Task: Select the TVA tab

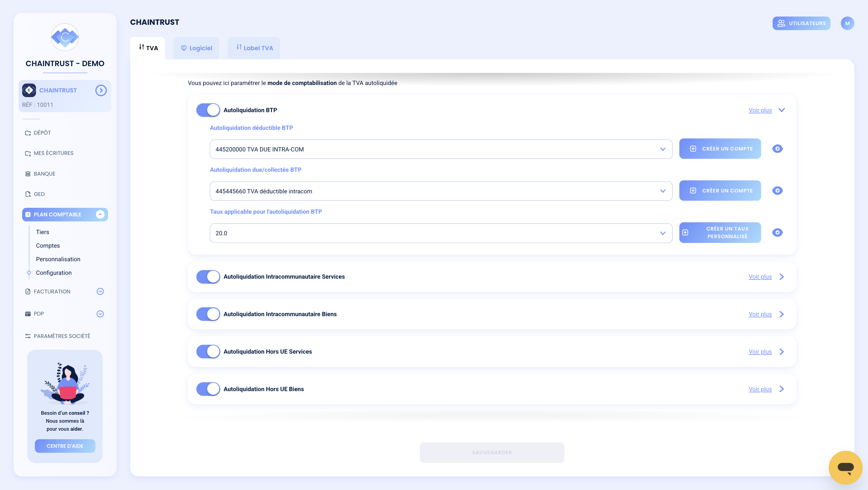Action: 148,48
